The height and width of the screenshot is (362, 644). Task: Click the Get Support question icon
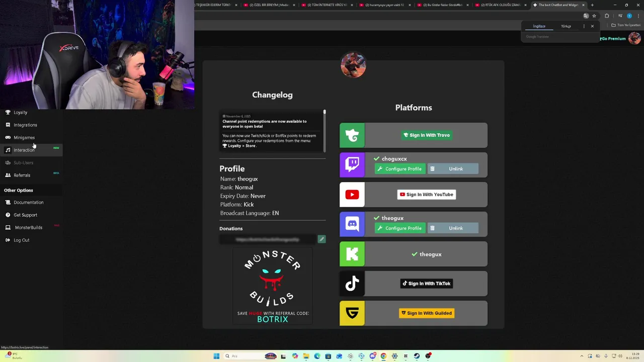[8, 215]
